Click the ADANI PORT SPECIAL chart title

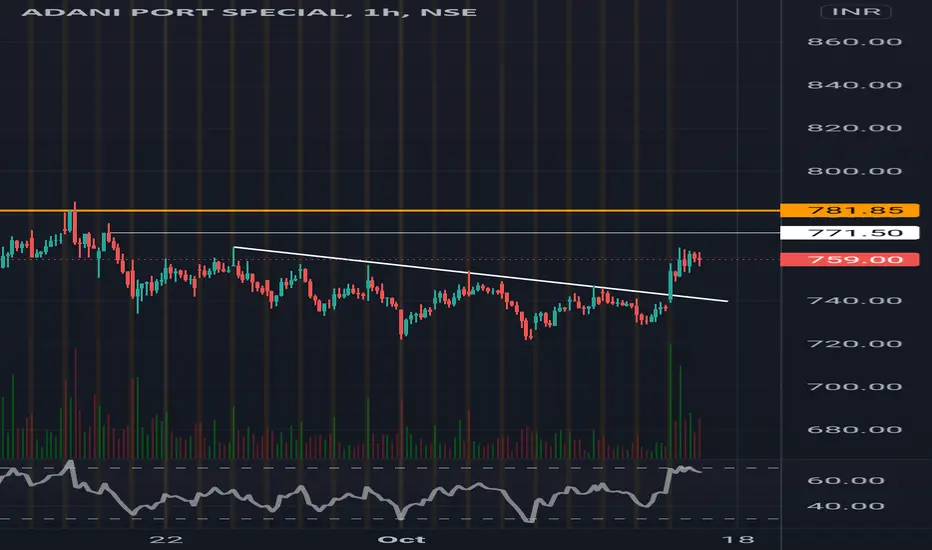249,12
